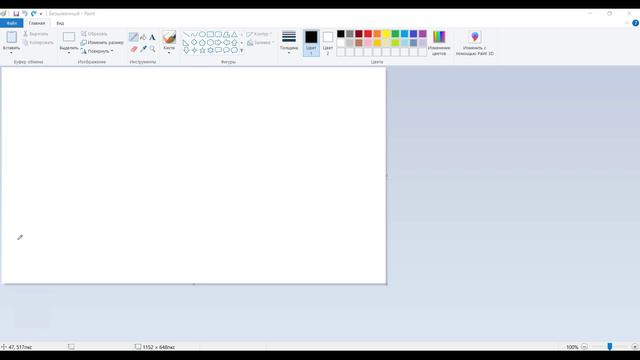This screenshot has width=640, height=360.
Task: Pick the Oval callout shape
Action: 227,50
